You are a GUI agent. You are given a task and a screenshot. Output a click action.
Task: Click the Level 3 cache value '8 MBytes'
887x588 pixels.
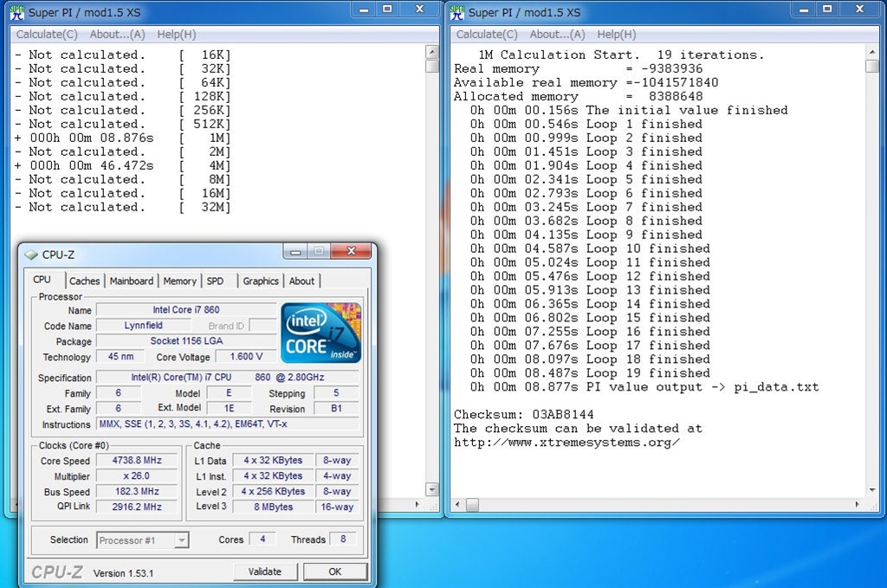[273, 507]
